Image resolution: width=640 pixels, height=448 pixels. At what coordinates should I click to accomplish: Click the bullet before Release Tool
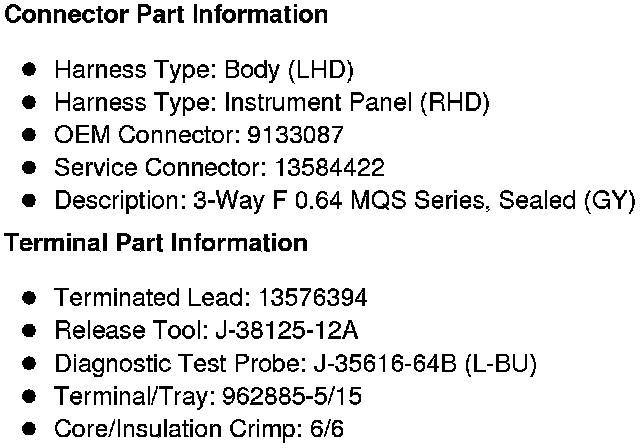pyautogui.click(x=30, y=331)
